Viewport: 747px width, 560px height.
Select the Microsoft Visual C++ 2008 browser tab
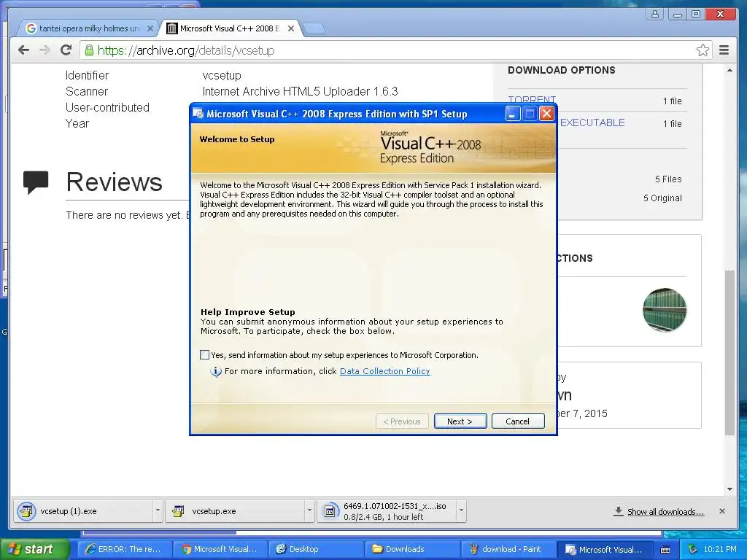230,28
